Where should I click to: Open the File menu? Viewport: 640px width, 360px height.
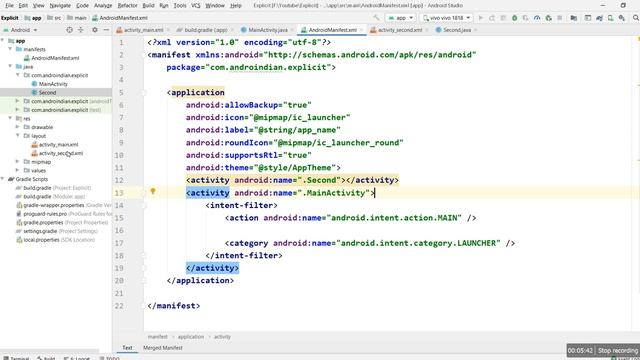click(x=9, y=5)
